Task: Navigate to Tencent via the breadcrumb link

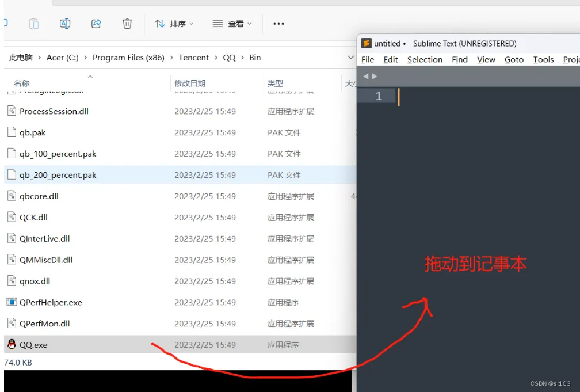Action: [194, 58]
